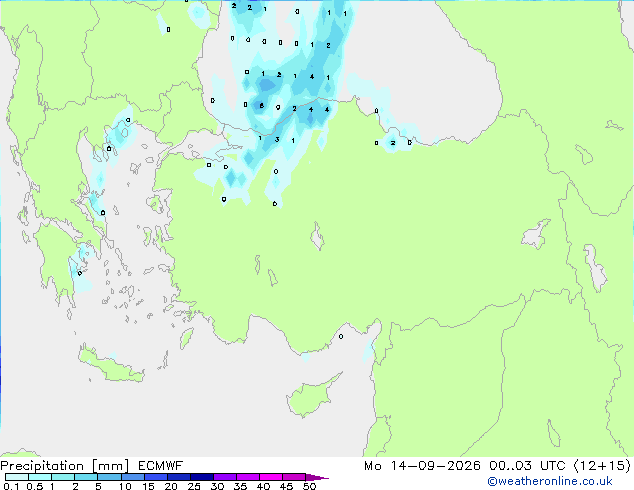The width and height of the screenshot is (634, 490).
Task: Click the value 3 over Sea of Marmara
Action: [x=277, y=140]
